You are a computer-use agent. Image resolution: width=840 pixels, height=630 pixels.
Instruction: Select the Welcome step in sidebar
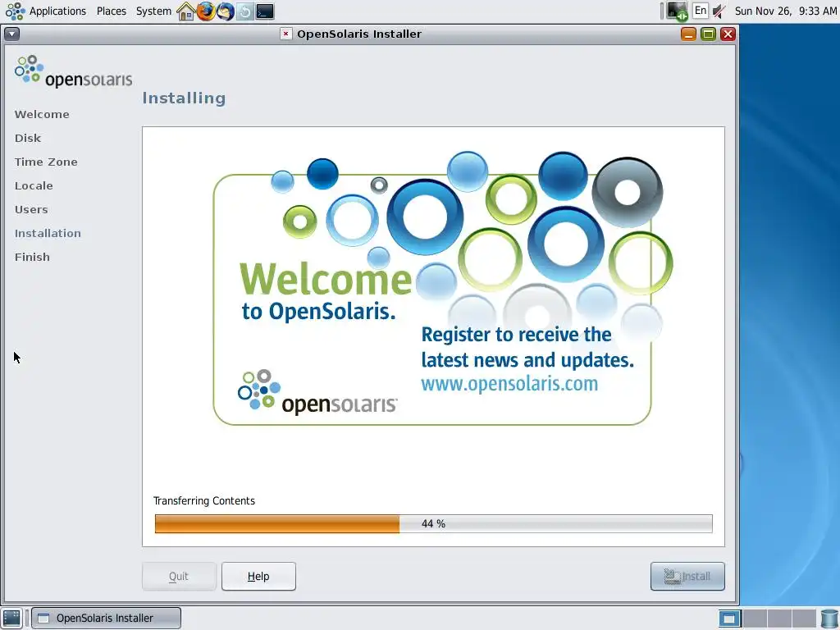pos(42,115)
